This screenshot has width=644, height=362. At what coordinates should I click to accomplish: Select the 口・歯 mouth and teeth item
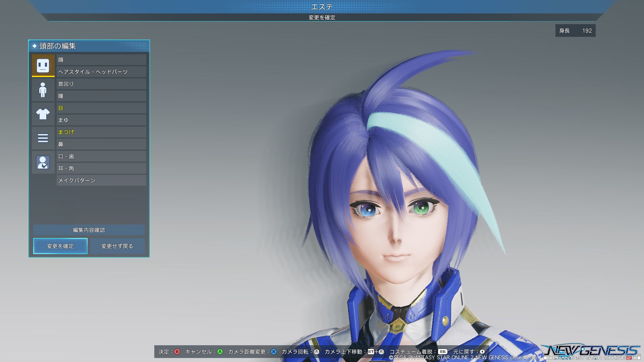(101, 156)
